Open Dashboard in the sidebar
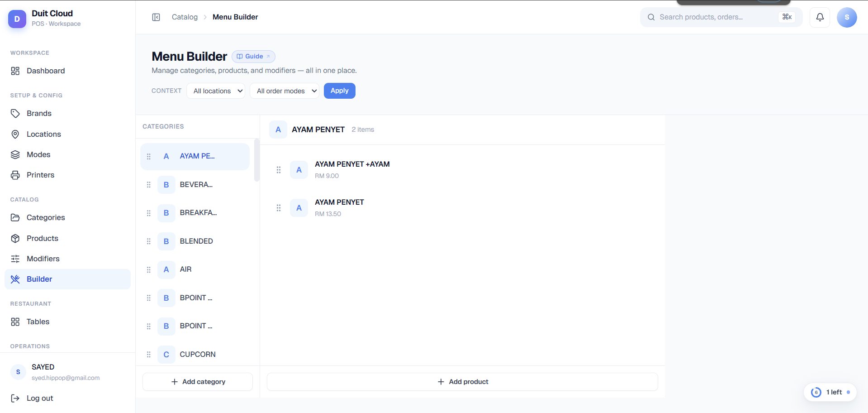 67,71
